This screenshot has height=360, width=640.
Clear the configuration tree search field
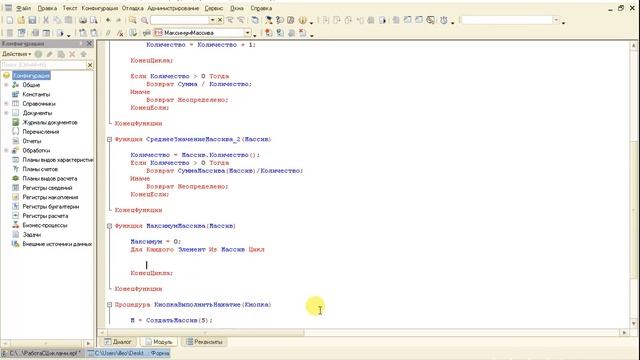pos(90,65)
